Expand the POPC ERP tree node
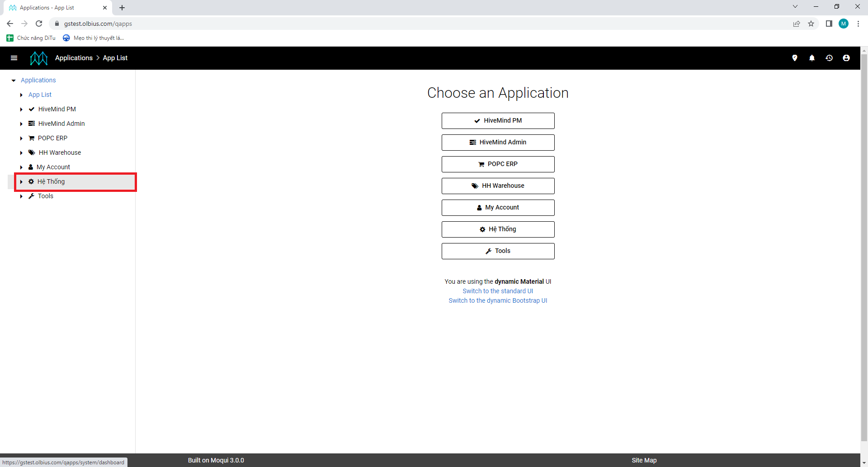868x467 pixels. (x=21, y=138)
